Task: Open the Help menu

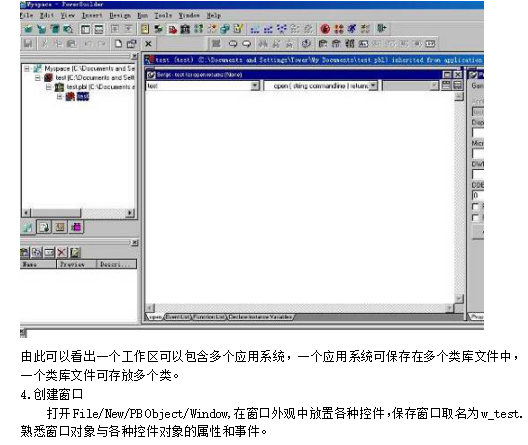Action: (x=213, y=15)
